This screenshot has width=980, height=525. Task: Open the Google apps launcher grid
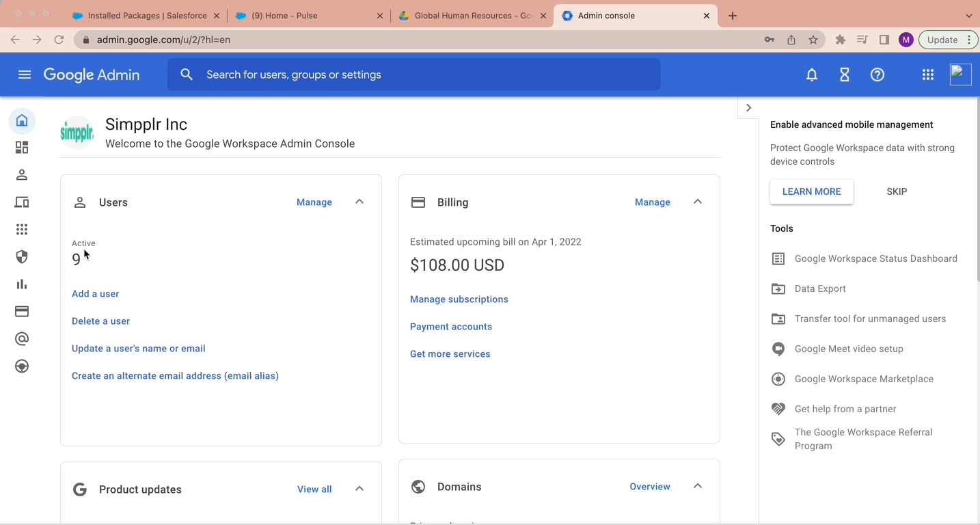pos(927,75)
